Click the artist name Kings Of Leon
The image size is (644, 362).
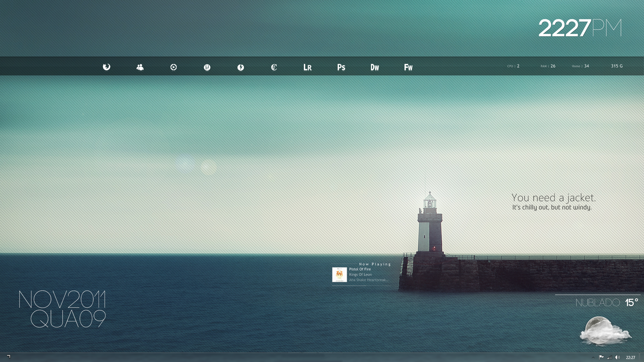[x=360, y=275]
